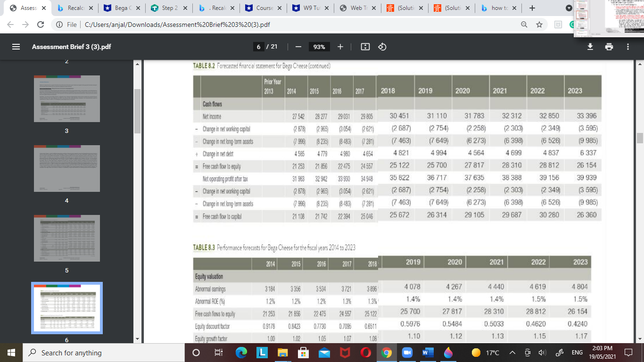Click the Windows search box
The image size is (644, 362).
103,353
